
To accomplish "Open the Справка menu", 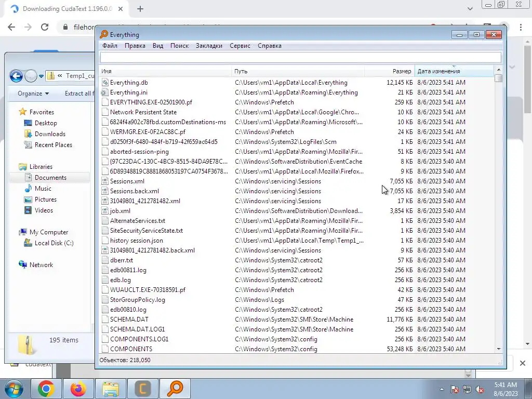I will tap(270, 46).
